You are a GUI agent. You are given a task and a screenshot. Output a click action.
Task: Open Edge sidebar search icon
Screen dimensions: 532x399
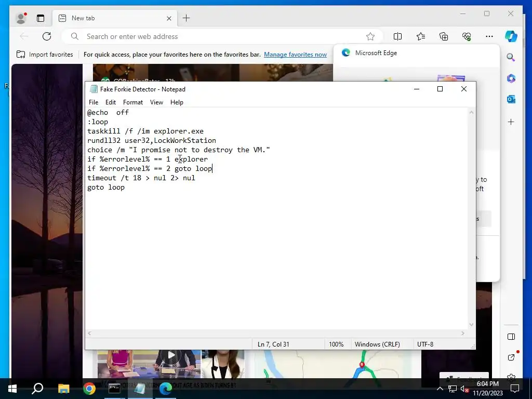point(511,57)
